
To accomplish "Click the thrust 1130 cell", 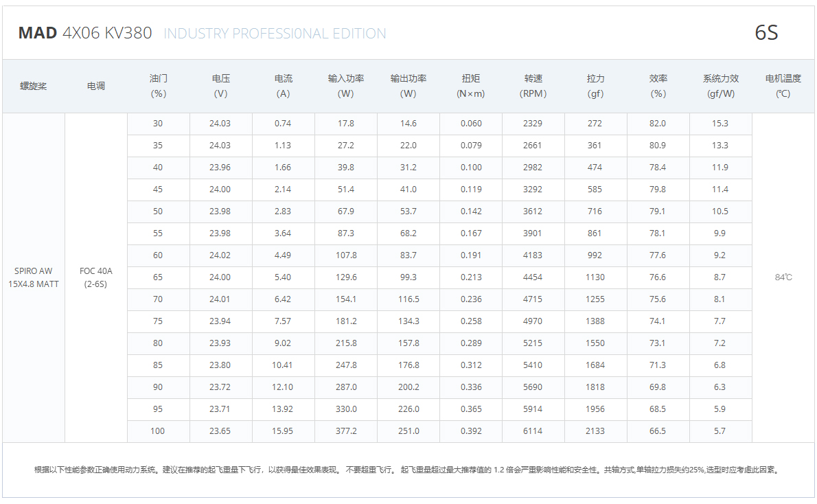I will point(595,277).
